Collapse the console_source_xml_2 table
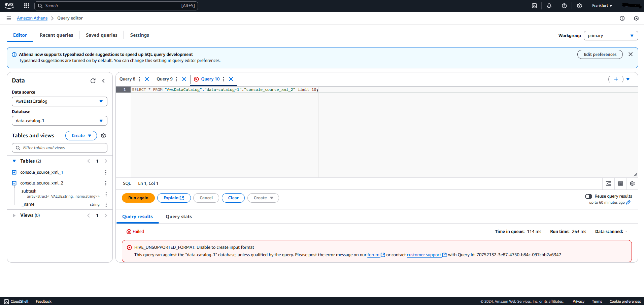The height and width of the screenshot is (305, 644). [x=14, y=183]
